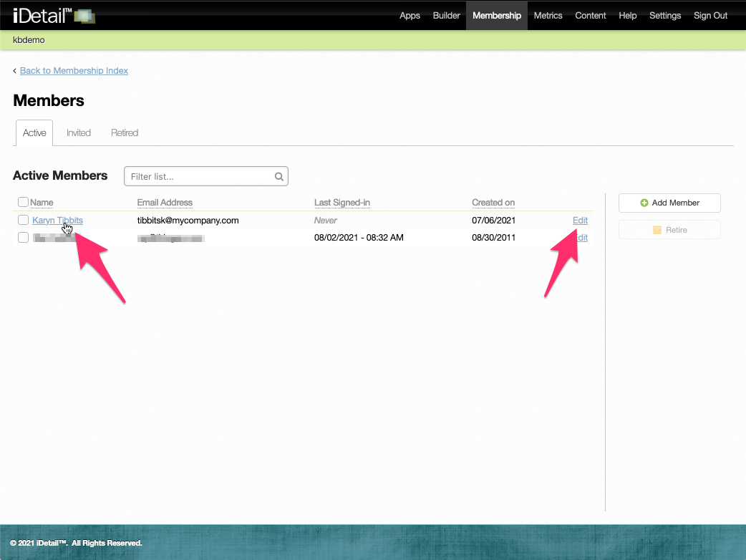Focus the Filter list search field

200,176
